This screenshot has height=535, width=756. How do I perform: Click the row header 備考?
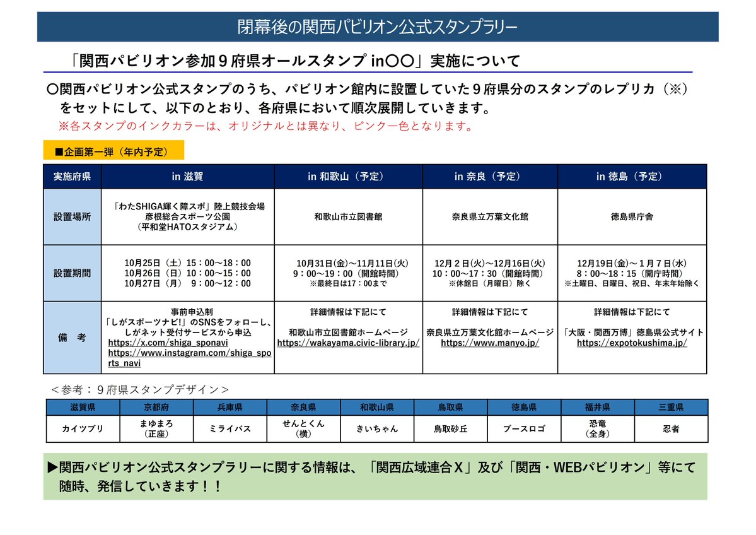[x=73, y=337]
